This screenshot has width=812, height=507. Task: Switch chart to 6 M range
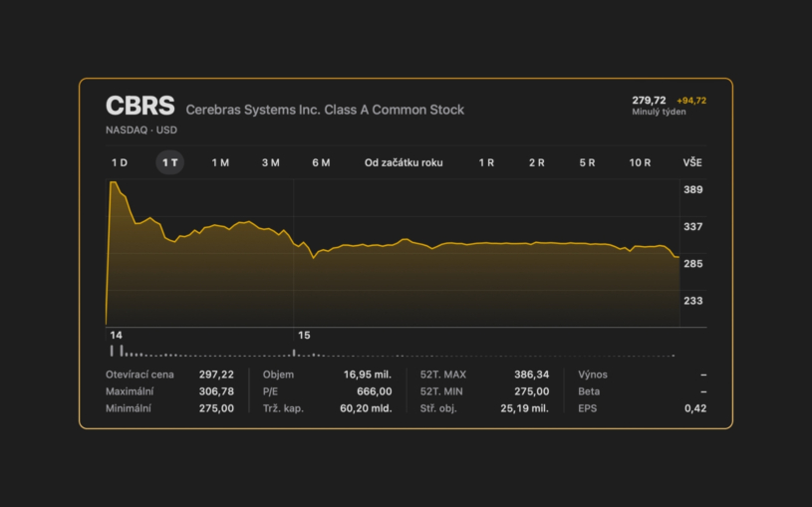[x=321, y=162]
